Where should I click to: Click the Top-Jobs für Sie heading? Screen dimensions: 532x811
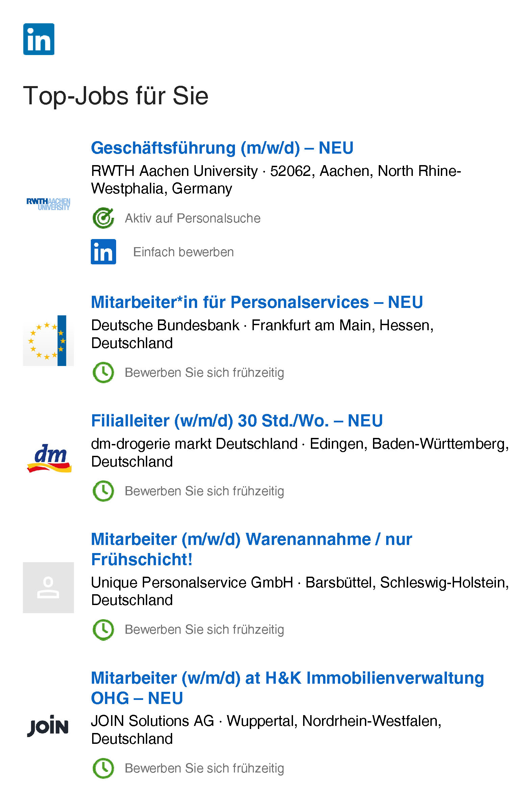(x=115, y=96)
